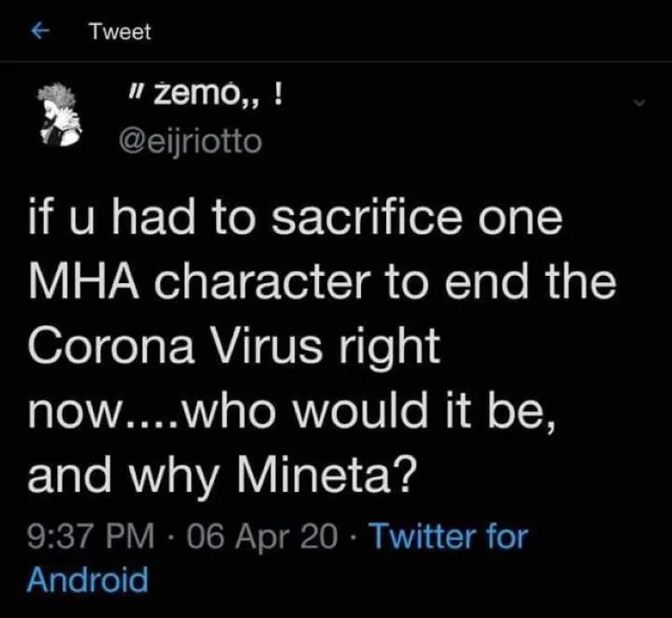The image size is (672, 618).
Task: Click the "Corona Virus" text
Action: 187,347
